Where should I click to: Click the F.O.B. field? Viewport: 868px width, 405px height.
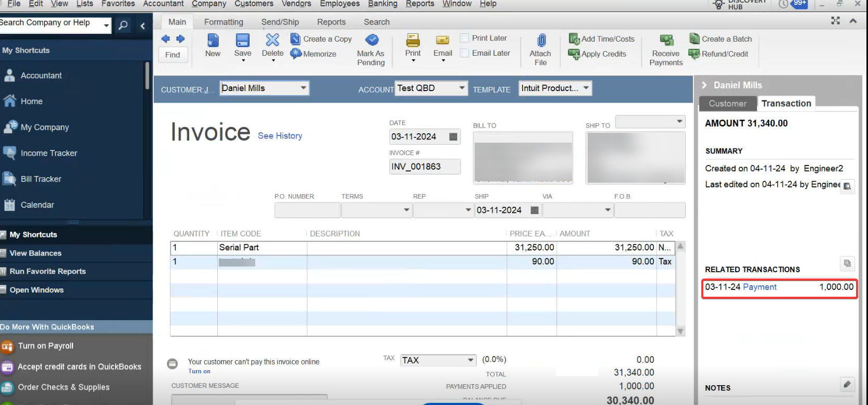coord(650,210)
